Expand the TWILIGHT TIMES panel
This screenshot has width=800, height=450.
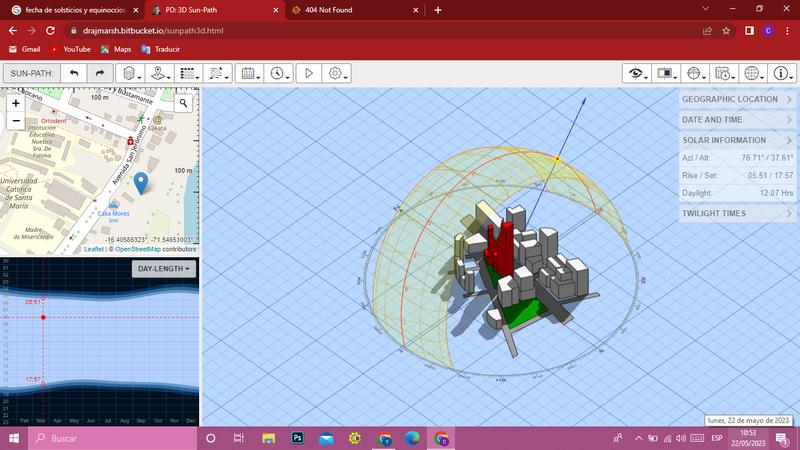[737, 213]
